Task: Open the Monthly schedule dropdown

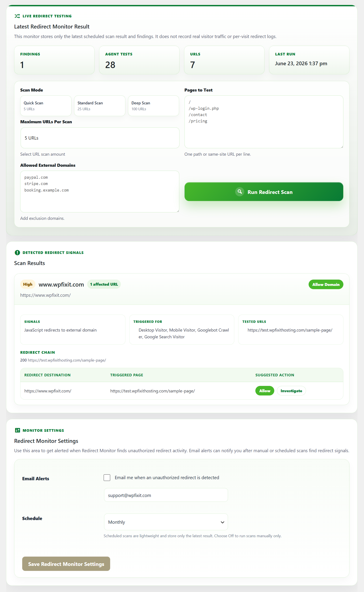Action: tap(166, 522)
